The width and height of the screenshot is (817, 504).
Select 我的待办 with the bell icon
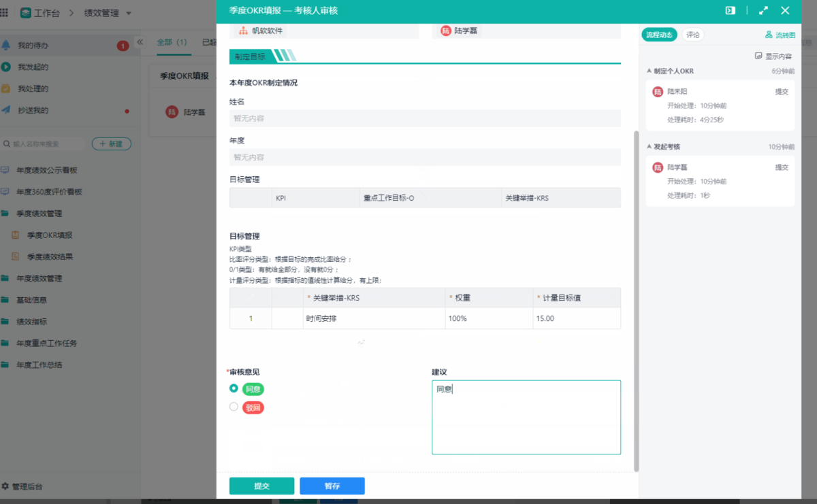[42, 46]
